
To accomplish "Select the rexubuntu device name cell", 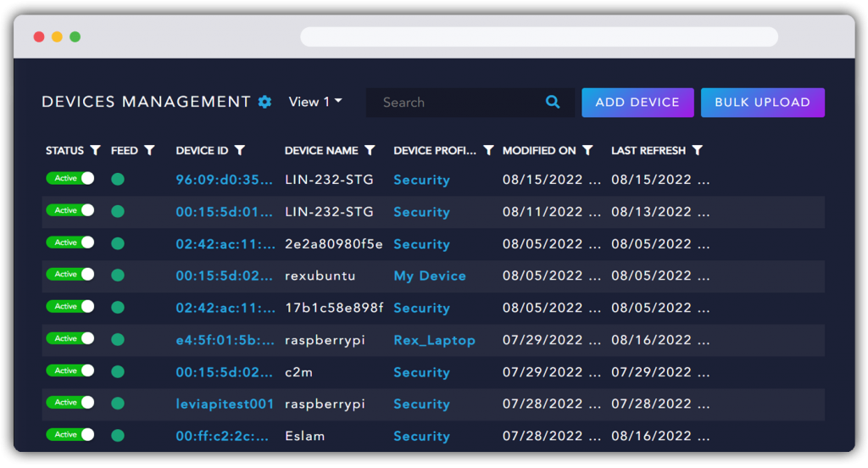I will point(320,276).
